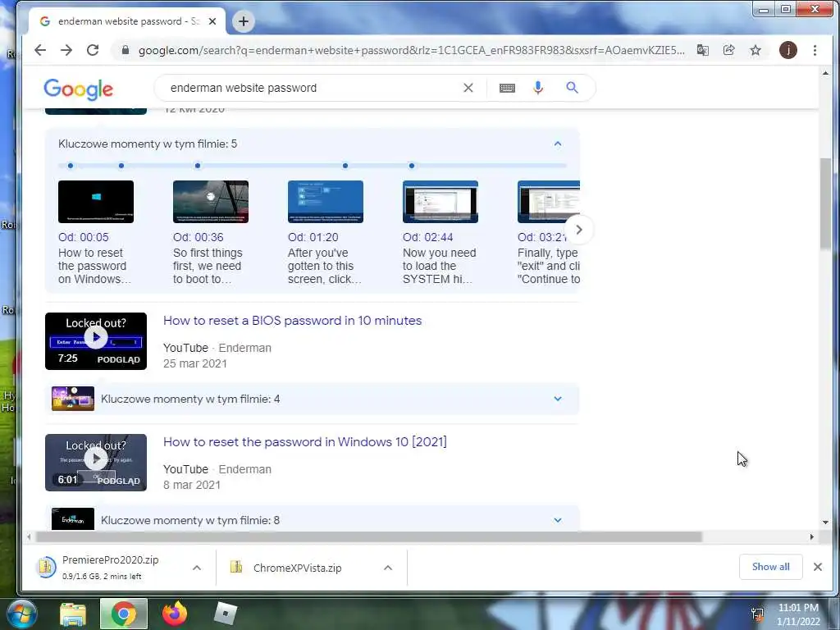This screenshot has height=630, width=840.
Task: Open the on-screen keyboard input tool
Action: coord(507,88)
